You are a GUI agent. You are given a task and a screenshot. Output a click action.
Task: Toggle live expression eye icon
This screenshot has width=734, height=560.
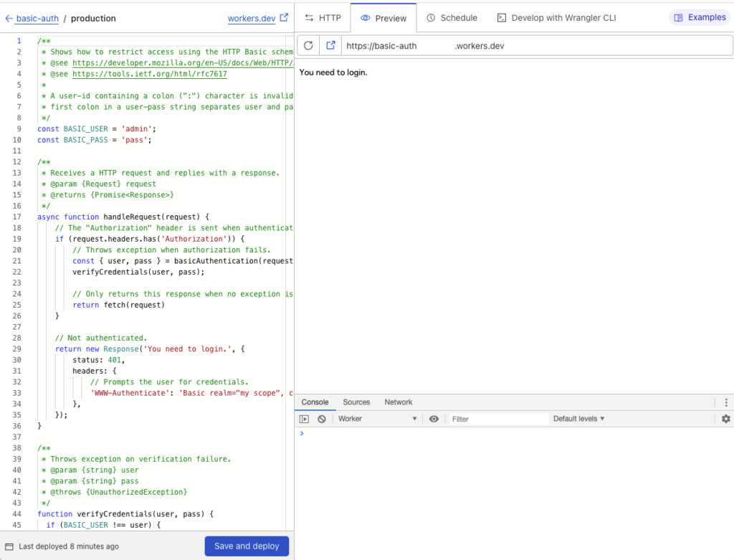(x=434, y=419)
